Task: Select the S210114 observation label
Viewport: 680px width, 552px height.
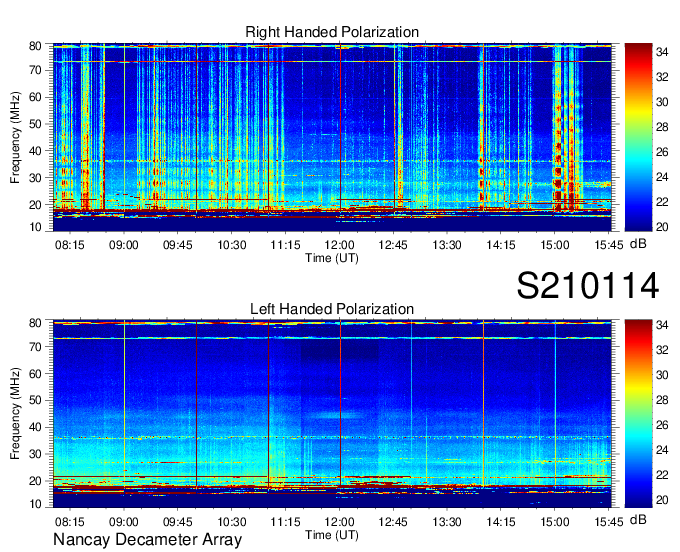Action: coord(588,285)
